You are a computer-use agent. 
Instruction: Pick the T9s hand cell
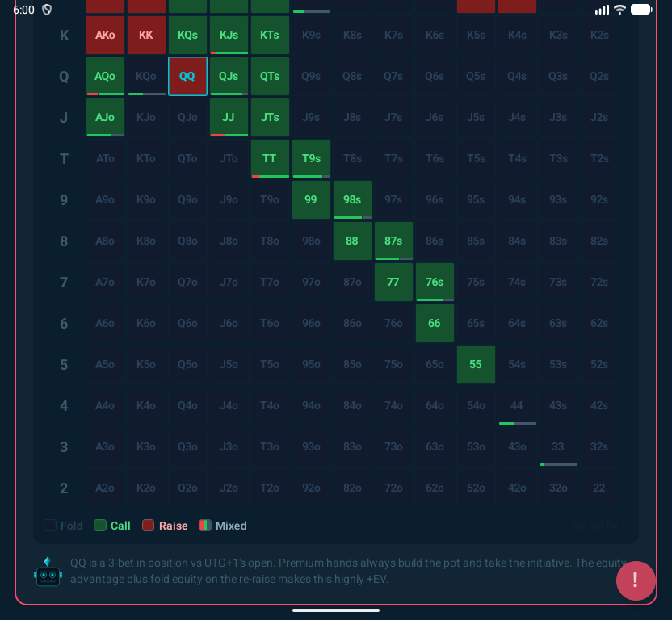click(x=311, y=159)
